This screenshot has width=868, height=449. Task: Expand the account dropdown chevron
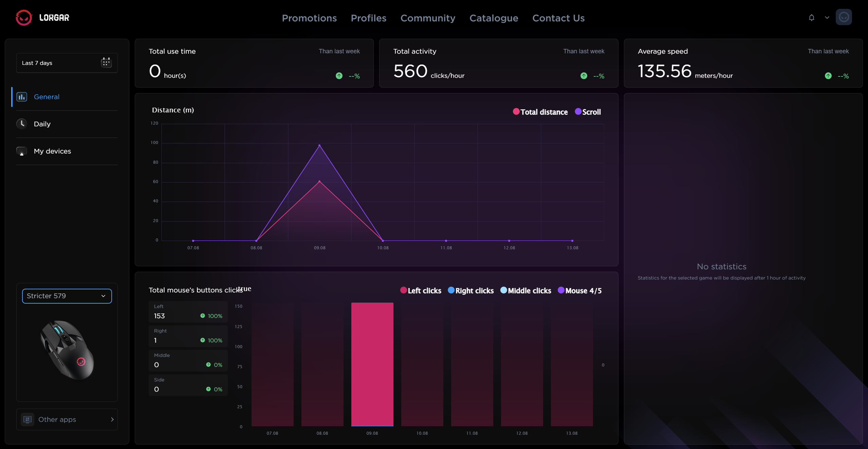point(827,17)
